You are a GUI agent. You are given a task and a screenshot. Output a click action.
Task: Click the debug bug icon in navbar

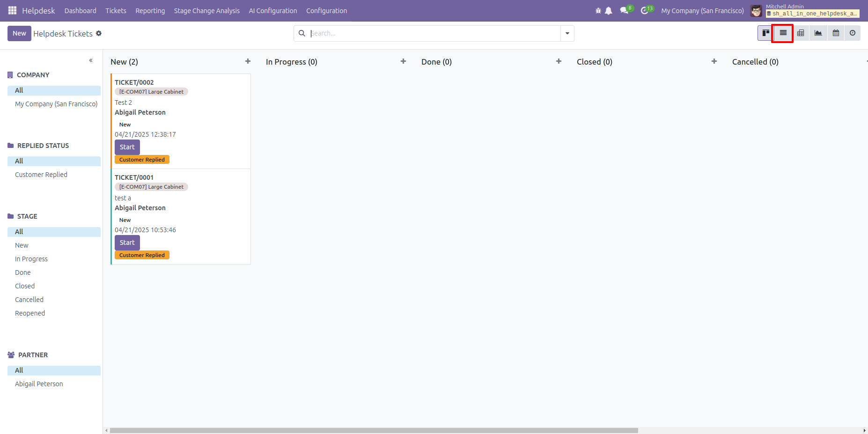click(x=598, y=11)
